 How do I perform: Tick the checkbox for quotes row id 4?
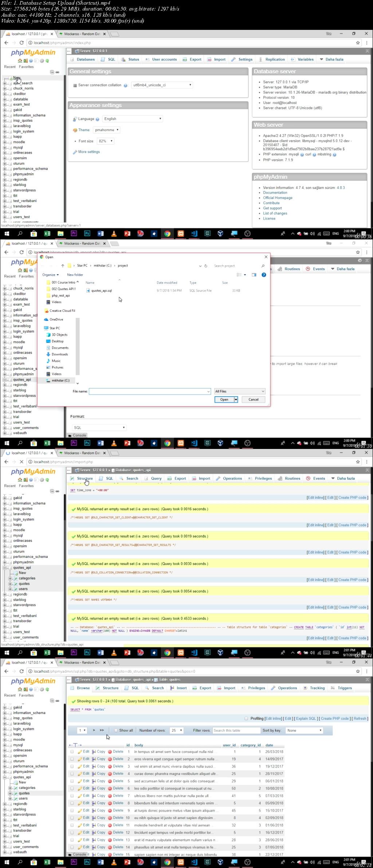[72, 773]
